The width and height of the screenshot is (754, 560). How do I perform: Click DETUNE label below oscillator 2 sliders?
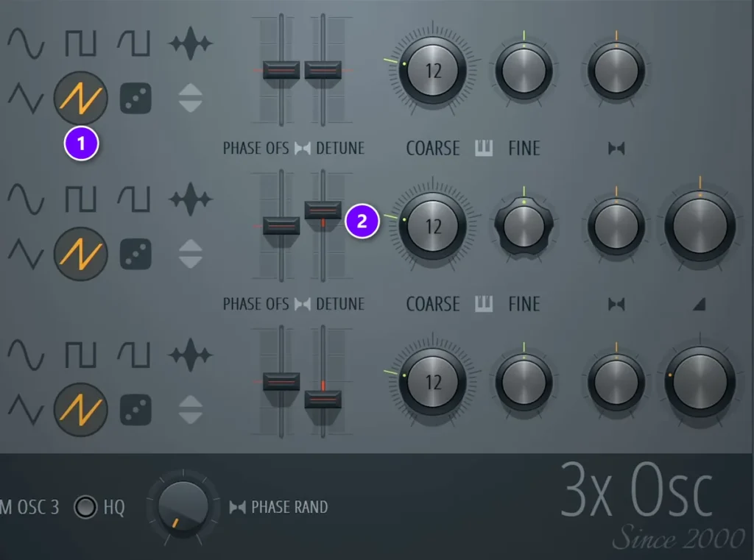coord(340,304)
